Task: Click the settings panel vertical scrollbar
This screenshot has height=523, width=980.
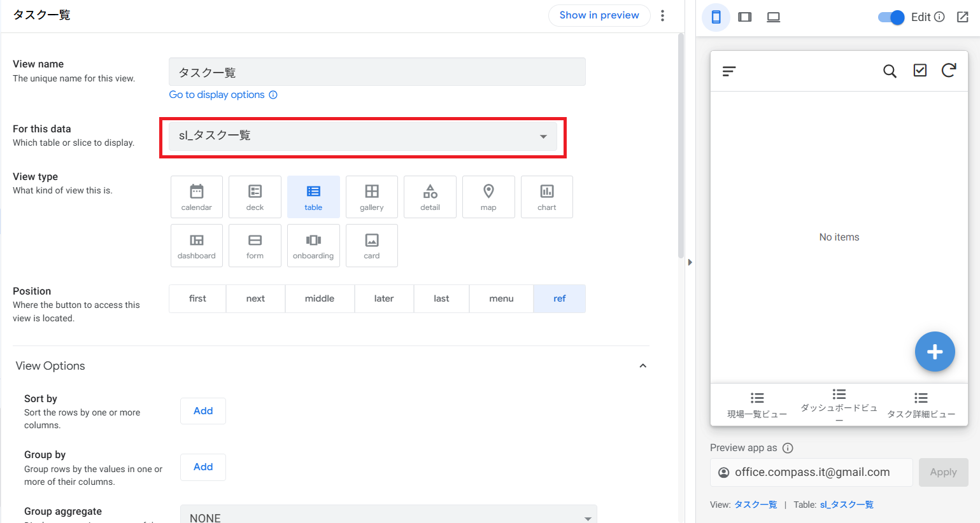Action: coord(681,146)
